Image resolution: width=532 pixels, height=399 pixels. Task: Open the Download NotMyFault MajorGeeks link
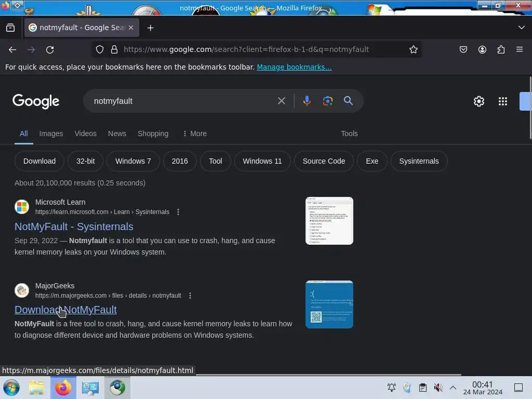(x=65, y=310)
